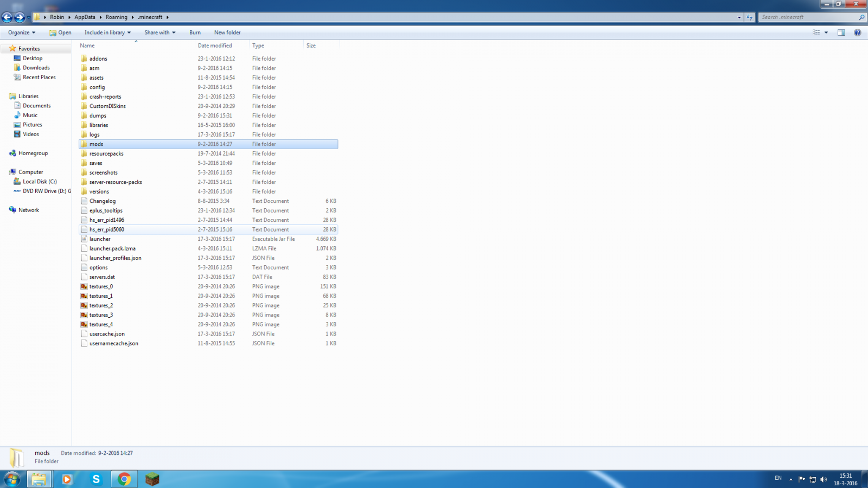
Task: Open address bar history dropdown arrow
Action: coord(739,17)
